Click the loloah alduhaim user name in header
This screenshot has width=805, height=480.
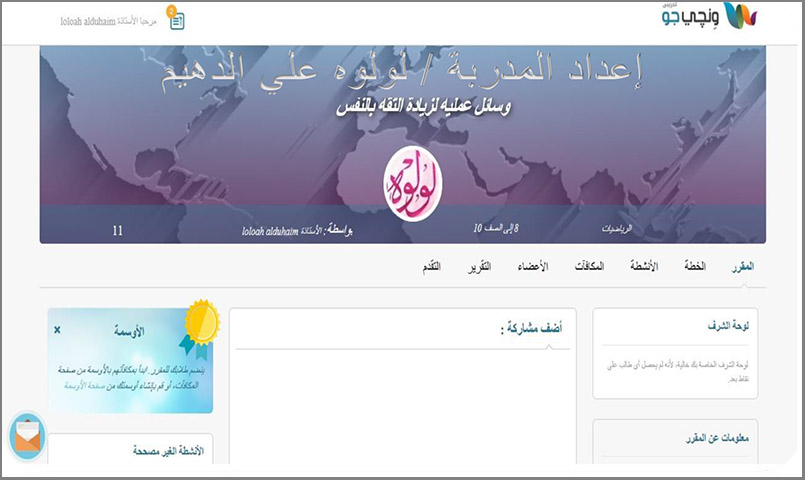pyautogui.click(x=88, y=22)
